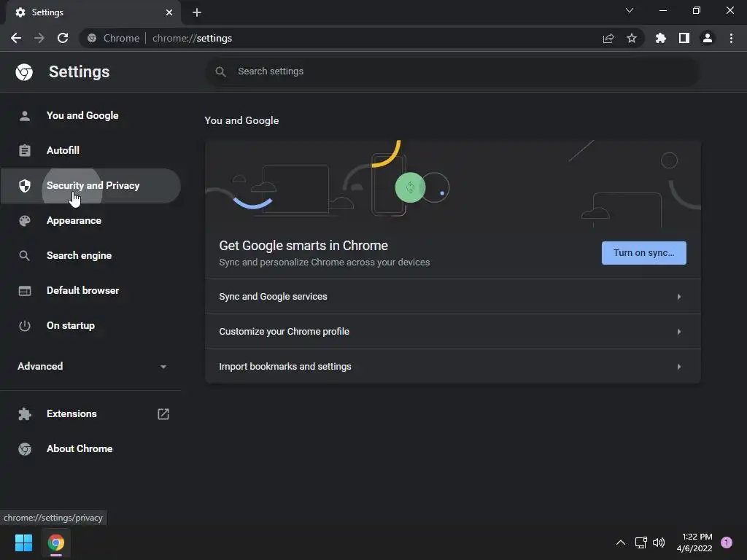This screenshot has height=560, width=747.
Task: Open the profile avatar menu
Action: click(708, 38)
